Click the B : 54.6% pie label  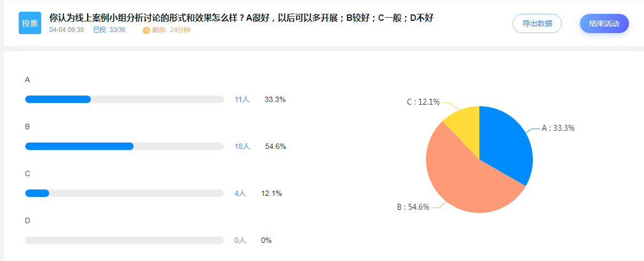[413, 207]
